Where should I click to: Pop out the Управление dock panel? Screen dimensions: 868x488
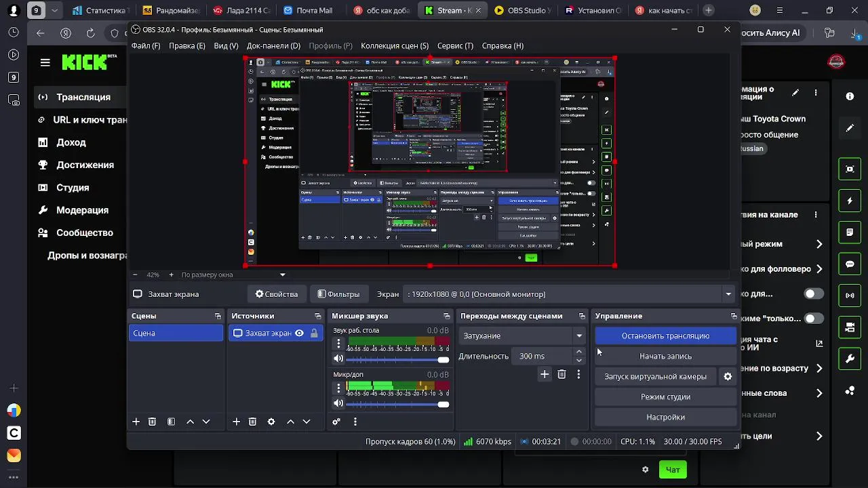pyautogui.click(x=734, y=316)
